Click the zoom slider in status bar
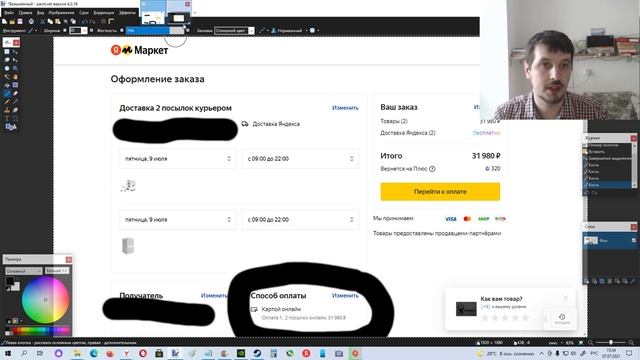The height and width of the screenshot is (360, 640). point(611,343)
